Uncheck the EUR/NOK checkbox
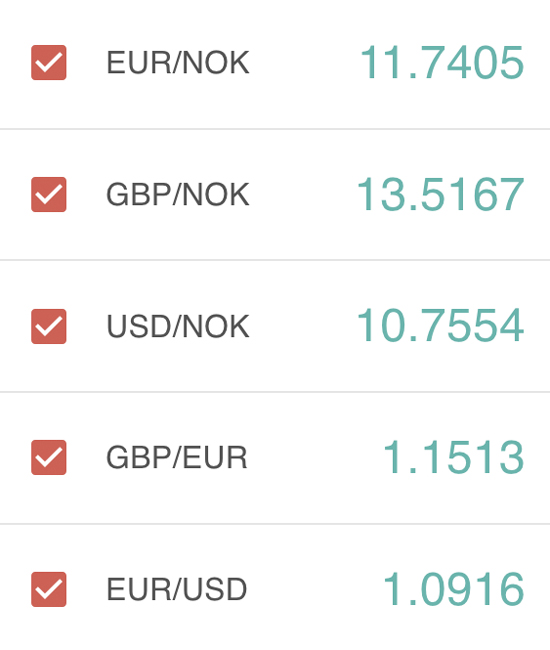Image resolution: width=550 pixels, height=650 pixels. tap(49, 63)
